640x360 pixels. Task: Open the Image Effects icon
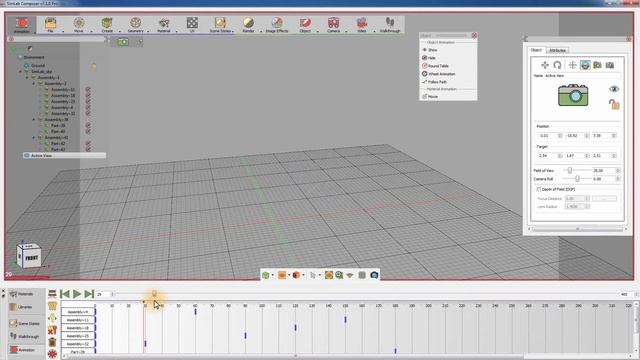[277, 22]
